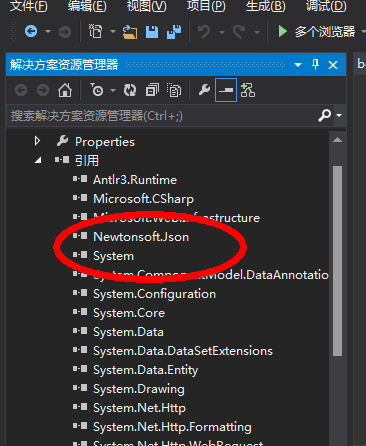366x446 pixels.
Task: Click the Solution Explorer search box
Action: [x=162, y=116]
